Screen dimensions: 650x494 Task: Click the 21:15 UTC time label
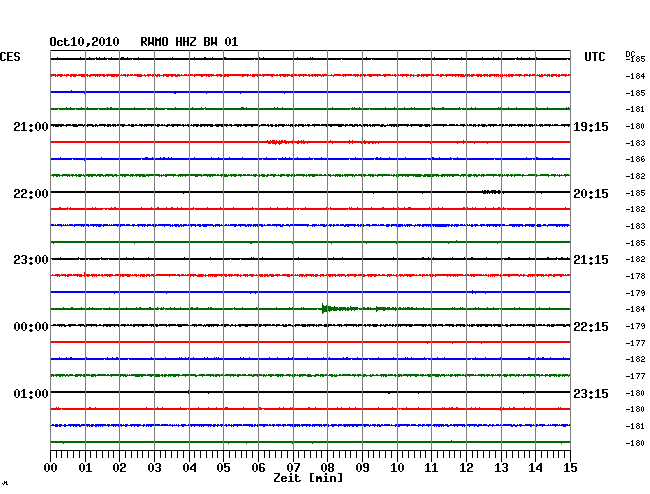click(591, 260)
